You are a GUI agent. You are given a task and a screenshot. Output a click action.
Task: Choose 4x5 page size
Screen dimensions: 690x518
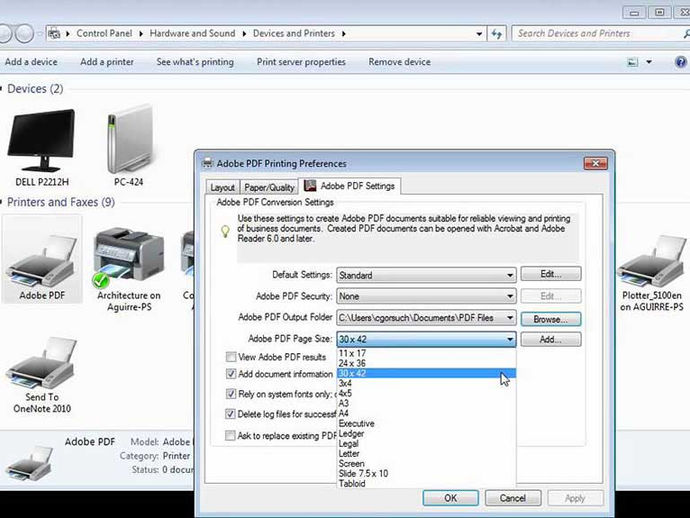coord(426,393)
